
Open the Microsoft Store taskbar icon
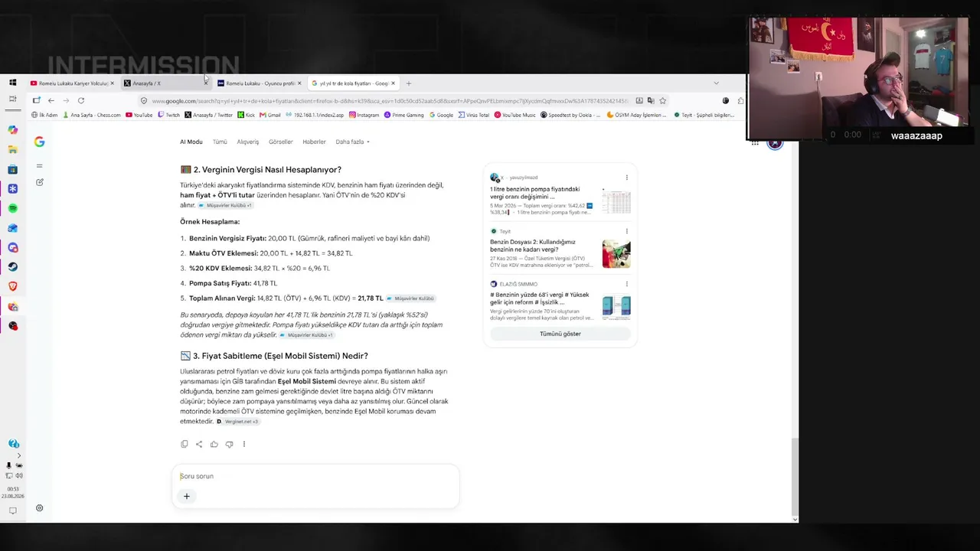(x=13, y=169)
